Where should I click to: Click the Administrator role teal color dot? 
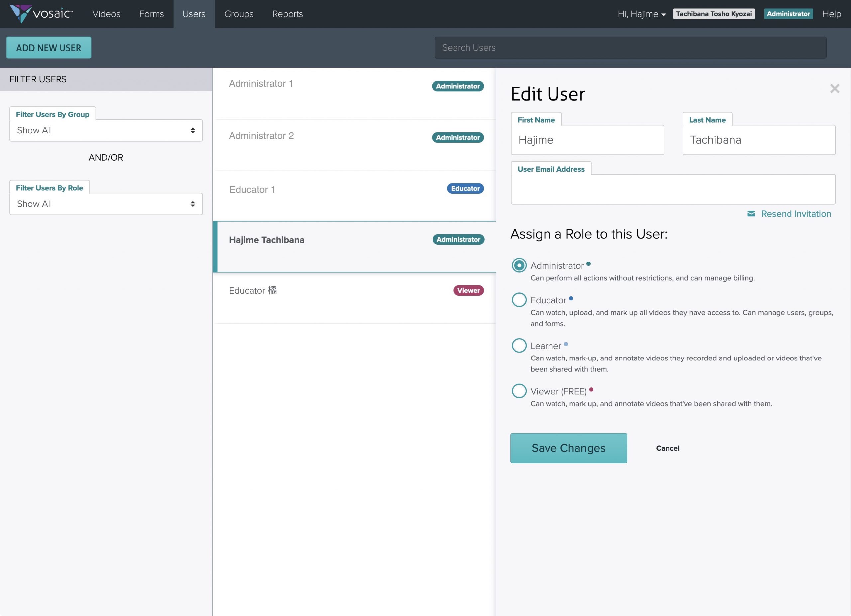point(588,264)
